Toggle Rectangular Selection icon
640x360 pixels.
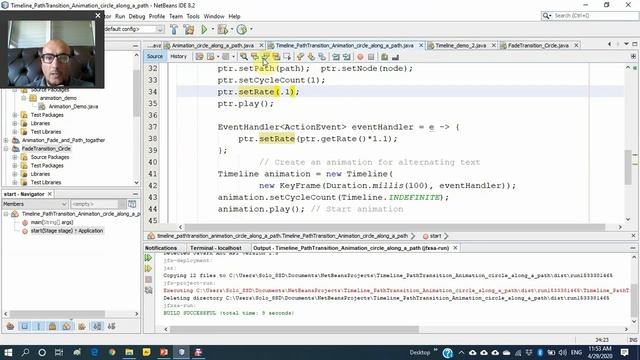tap(287, 57)
